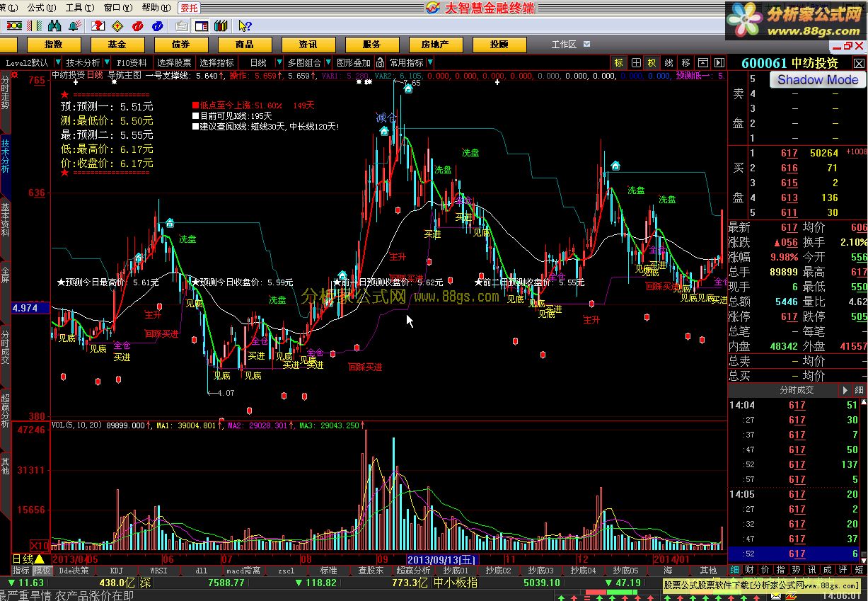Expand the 分时成交 panel arrow

point(844,390)
